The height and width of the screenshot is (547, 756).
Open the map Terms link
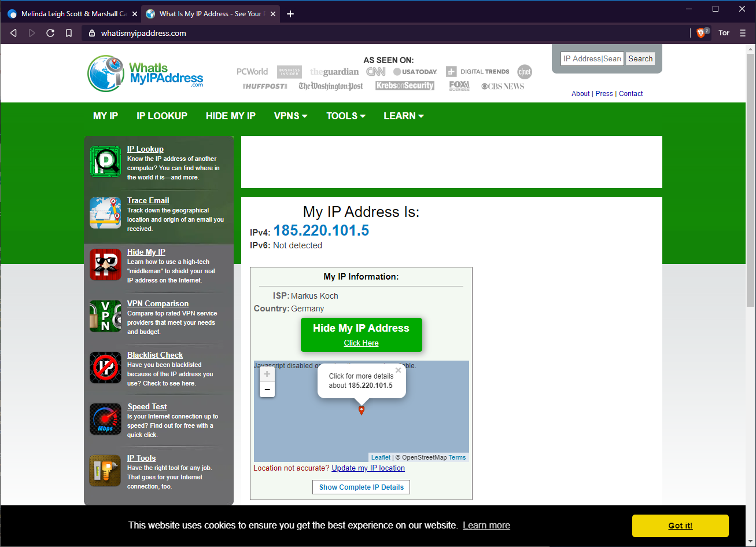point(457,457)
